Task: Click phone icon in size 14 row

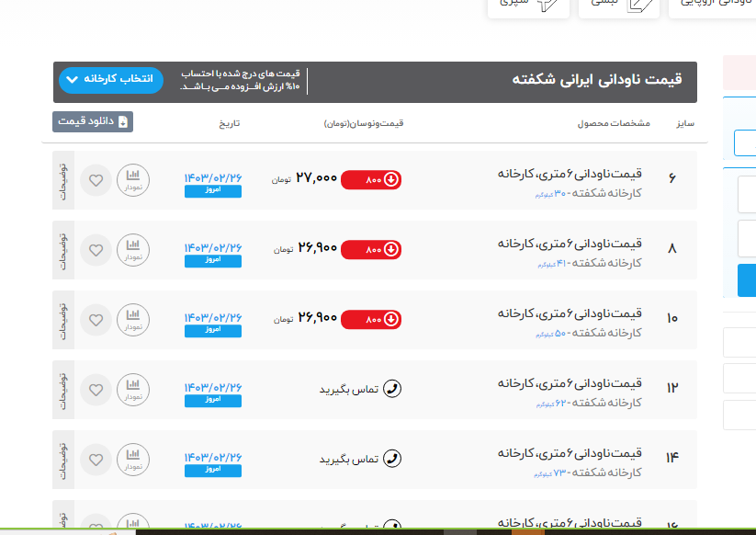Action: coord(392,459)
